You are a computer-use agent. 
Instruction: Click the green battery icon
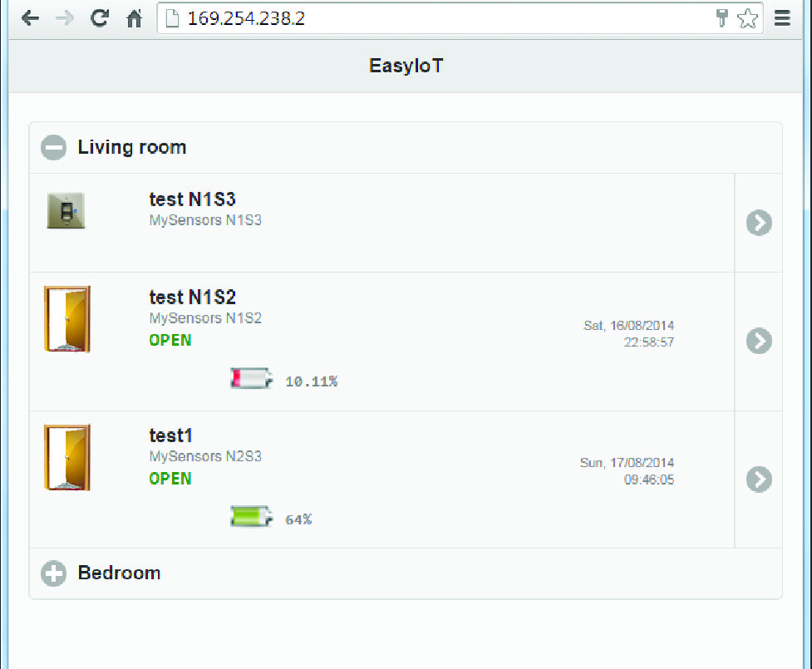tap(252, 516)
